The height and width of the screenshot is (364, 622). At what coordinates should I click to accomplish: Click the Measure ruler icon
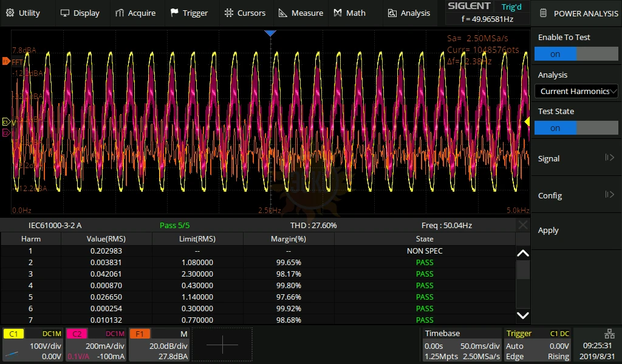pos(283,13)
